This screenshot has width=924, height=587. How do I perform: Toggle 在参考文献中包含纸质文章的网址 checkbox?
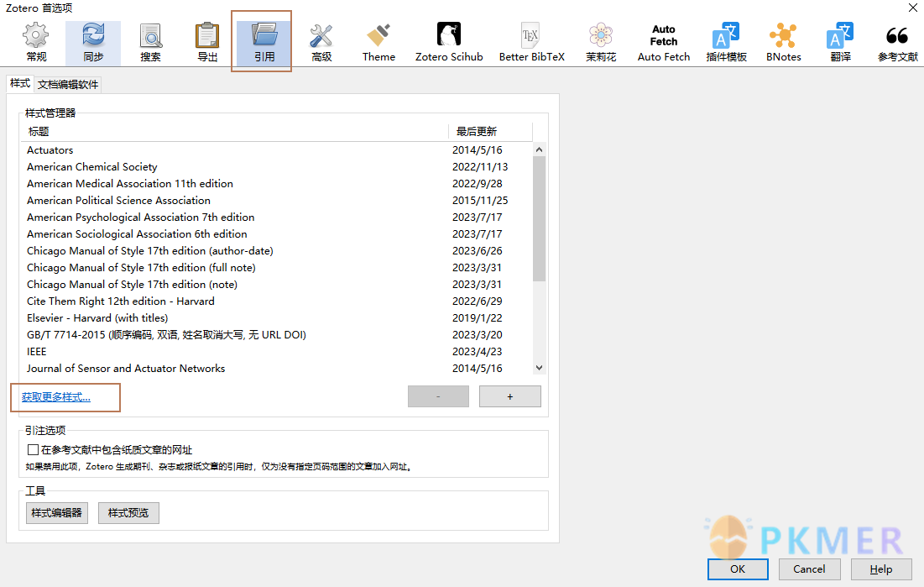[x=33, y=449]
